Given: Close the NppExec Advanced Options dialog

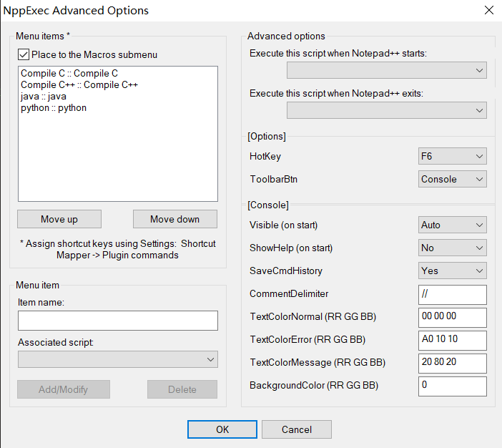Looking at the screenshot, I should click(x=489, y=10).
